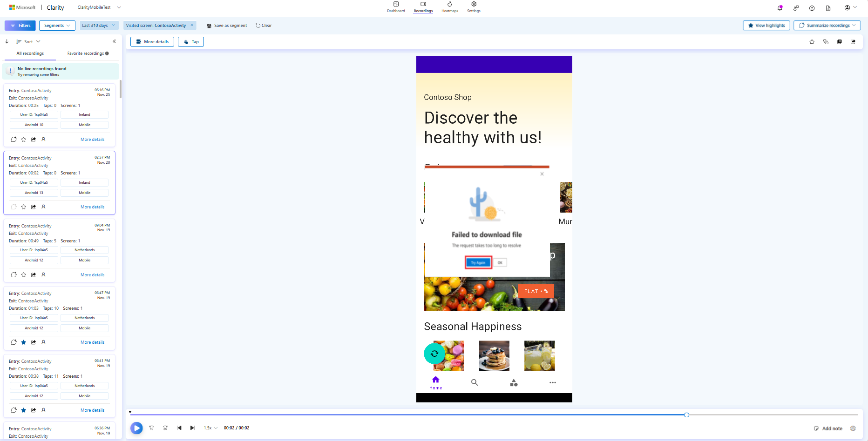The image size is (868, 441).
Task: Show the Favorite recordings tab
Action: click(x=88, y=53)
